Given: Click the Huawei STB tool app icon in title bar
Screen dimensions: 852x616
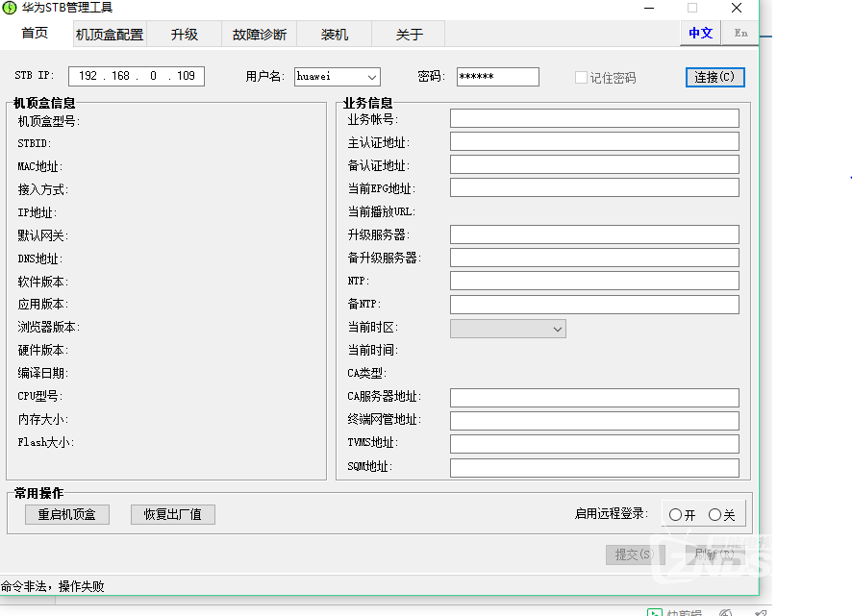Looking at the screenshot, I should pyautogui.click(x=10, y=8).
